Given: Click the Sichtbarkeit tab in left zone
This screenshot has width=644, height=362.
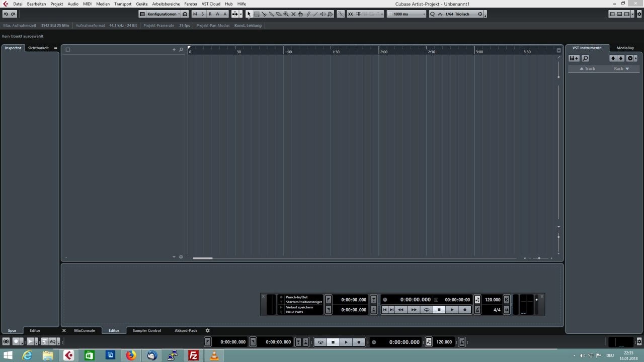Looking at the screenshot, I should pos(38,48).
